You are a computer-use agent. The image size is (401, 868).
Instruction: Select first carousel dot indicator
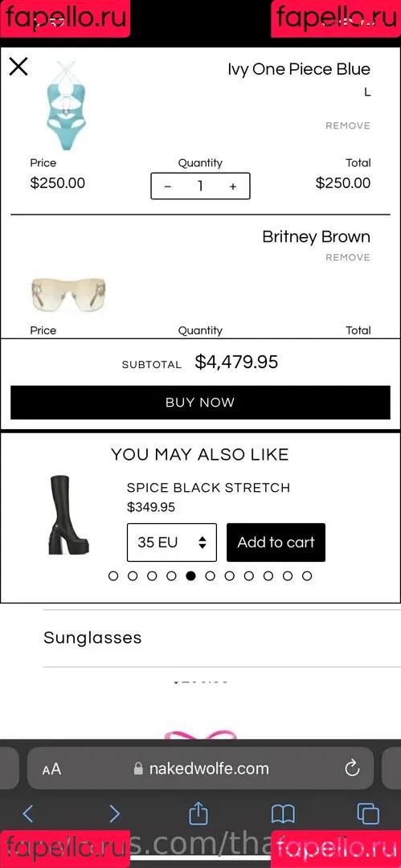coord(113,575)
